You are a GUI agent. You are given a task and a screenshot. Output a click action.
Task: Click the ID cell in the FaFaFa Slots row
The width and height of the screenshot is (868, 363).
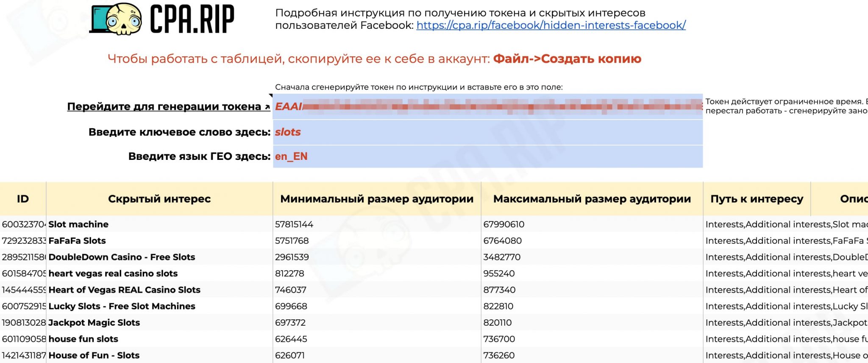23,241
